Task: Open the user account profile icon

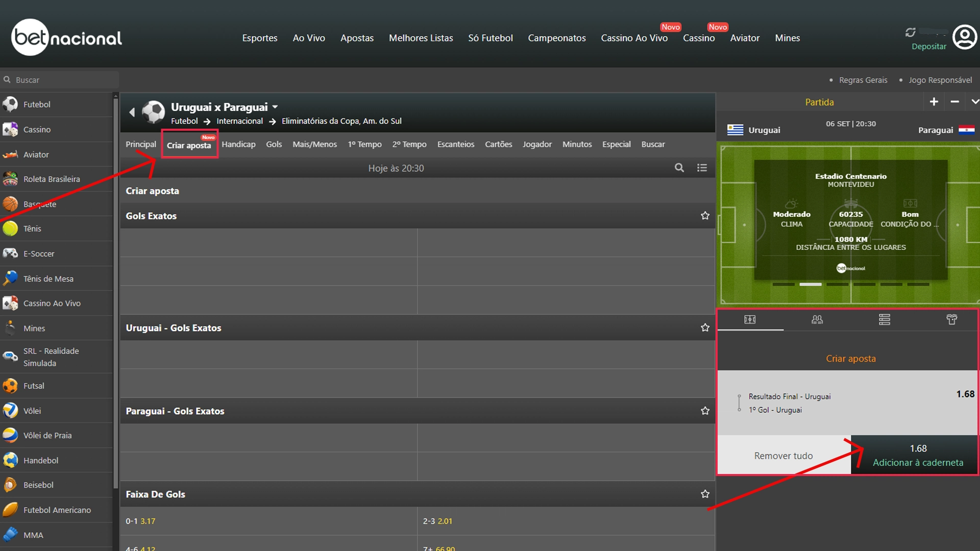Action: pyautogui.click(x=965, y=37)
